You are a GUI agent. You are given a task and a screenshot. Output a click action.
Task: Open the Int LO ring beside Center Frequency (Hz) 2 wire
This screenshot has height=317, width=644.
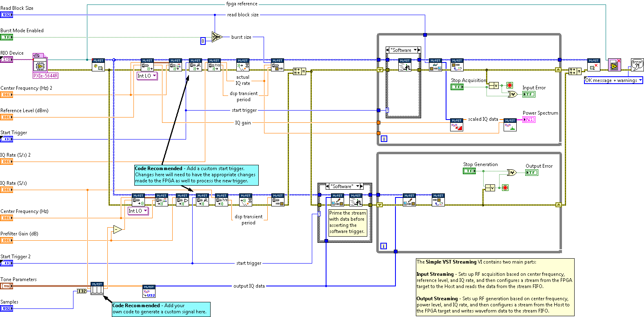coord(155,76)
